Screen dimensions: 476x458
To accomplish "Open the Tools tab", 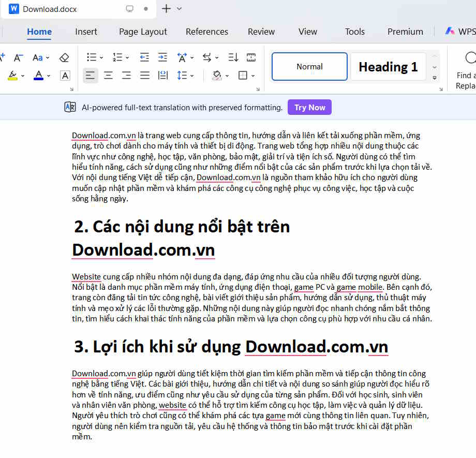I will click(x=354, y=32).
